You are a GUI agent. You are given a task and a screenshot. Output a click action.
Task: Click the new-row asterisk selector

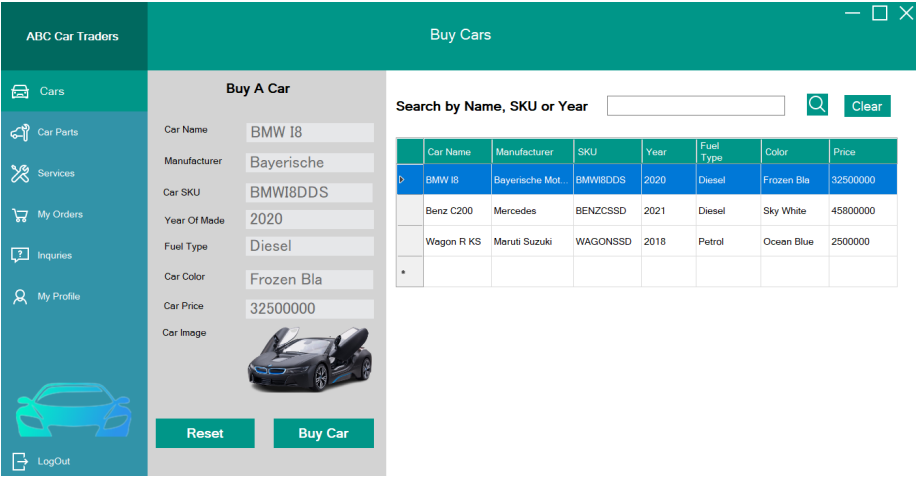[410, 272]
